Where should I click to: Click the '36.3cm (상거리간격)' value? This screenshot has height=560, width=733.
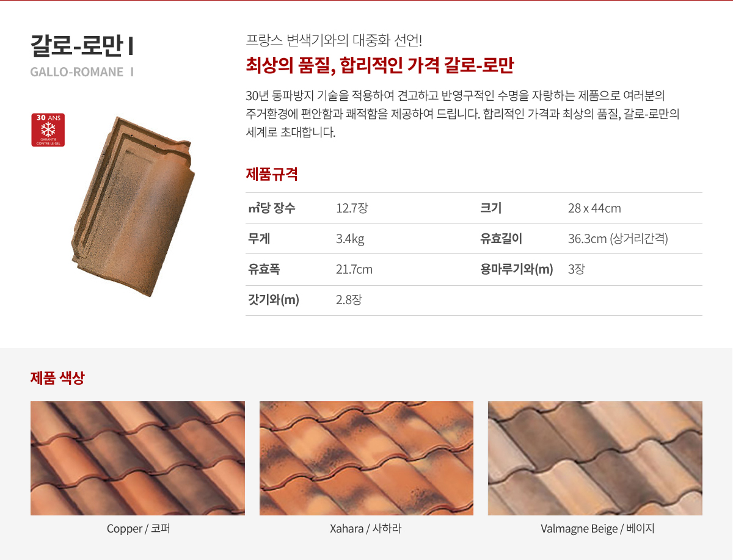(x=618, y=239)
